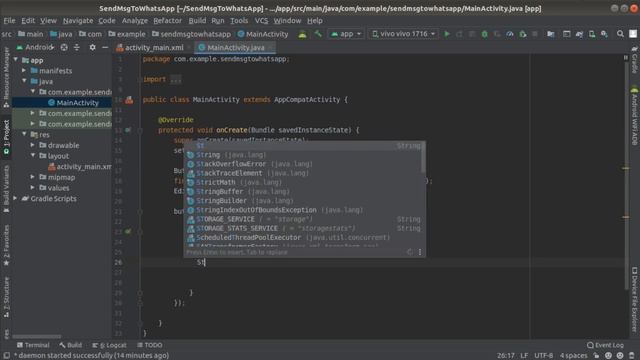Open the Logcat tool window
The image size is (640, 360).
tap(109, 345)
